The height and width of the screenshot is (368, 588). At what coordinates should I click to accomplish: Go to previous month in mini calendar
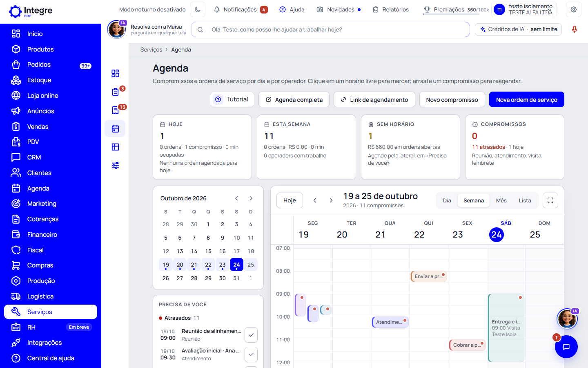(236, 198)
